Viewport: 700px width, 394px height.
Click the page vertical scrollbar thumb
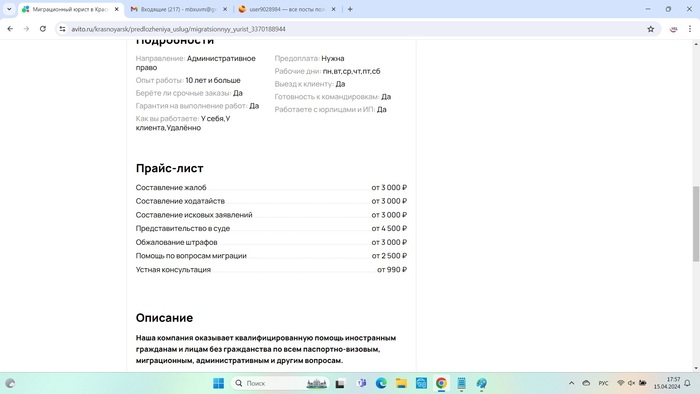coord(696,224)
